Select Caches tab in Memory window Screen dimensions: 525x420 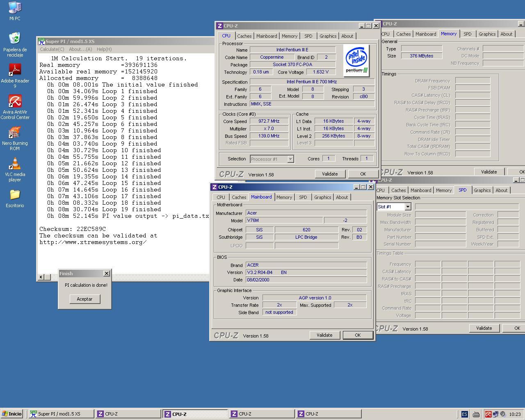(x=403, y=34)
